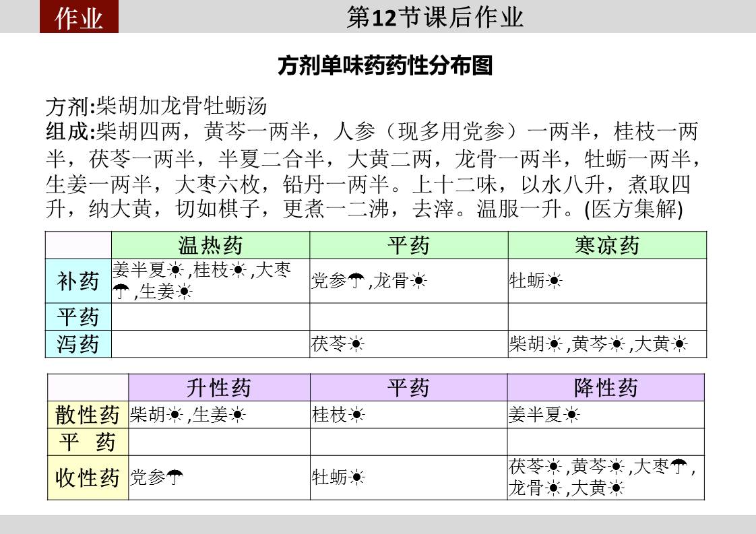Click the phrase 柴胡四两 in the paragraph
Screen dimensions: 756x534
coord(139,131)
